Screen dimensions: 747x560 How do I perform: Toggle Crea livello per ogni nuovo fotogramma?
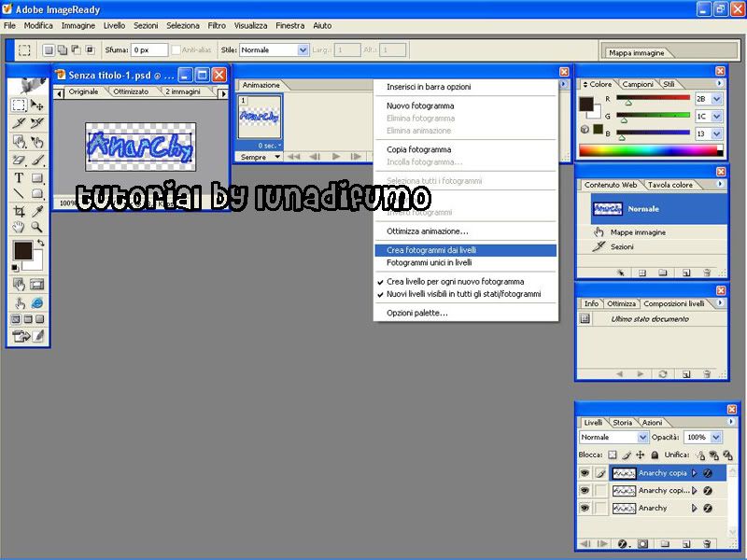[465, 282]
